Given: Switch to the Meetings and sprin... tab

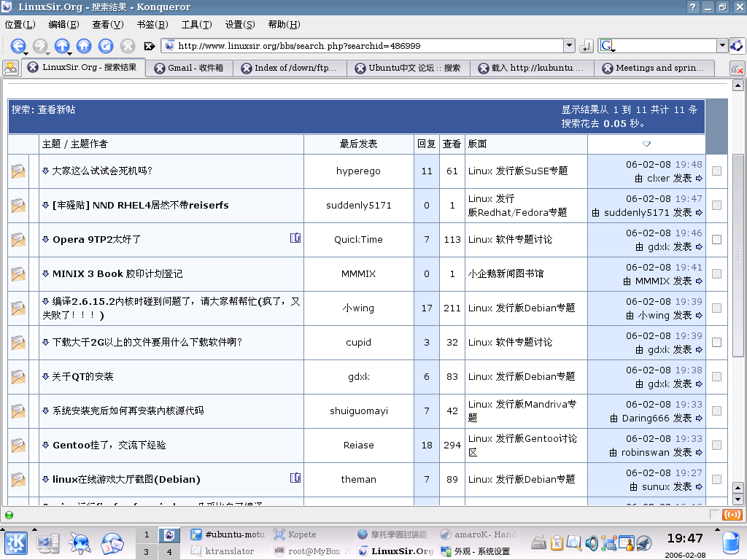Looking at the screenshot, I should pyautogui.click(x=654, y=68).
